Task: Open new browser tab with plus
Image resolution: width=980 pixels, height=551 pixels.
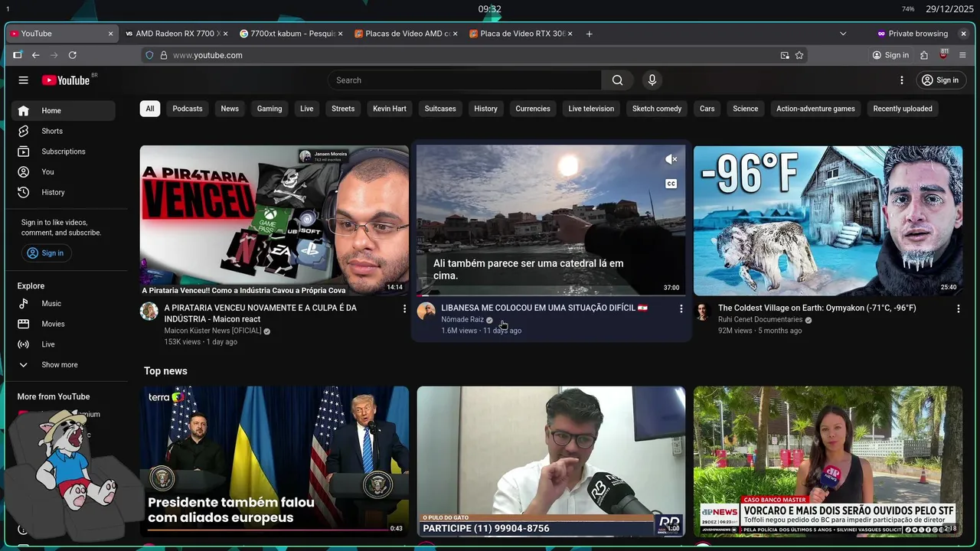Action: [589, 34]
